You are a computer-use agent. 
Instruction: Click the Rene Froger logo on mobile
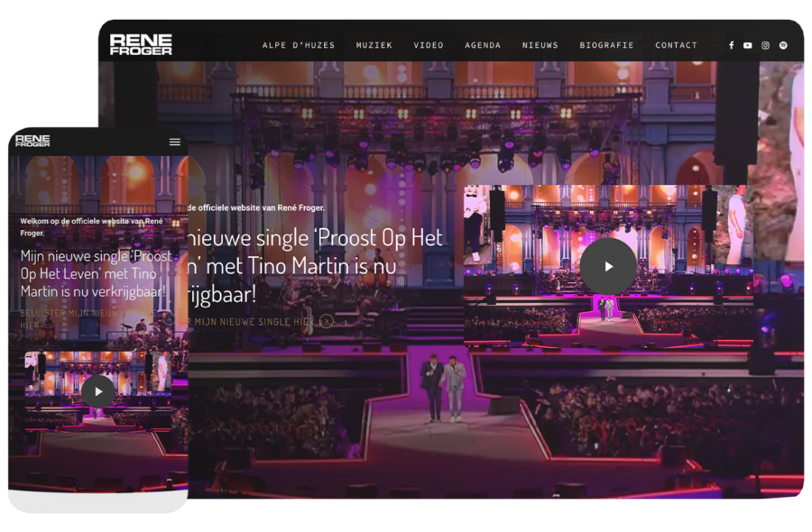[32, 141]
